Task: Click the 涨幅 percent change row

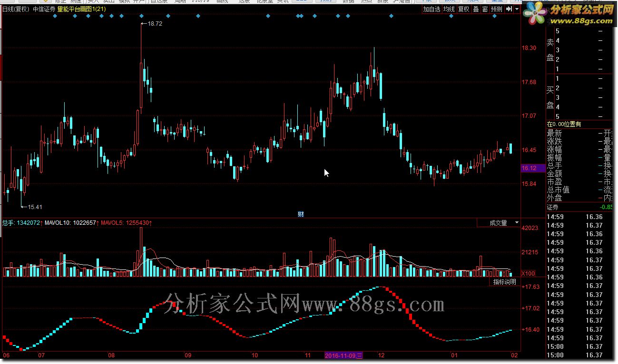Action: 579,150
